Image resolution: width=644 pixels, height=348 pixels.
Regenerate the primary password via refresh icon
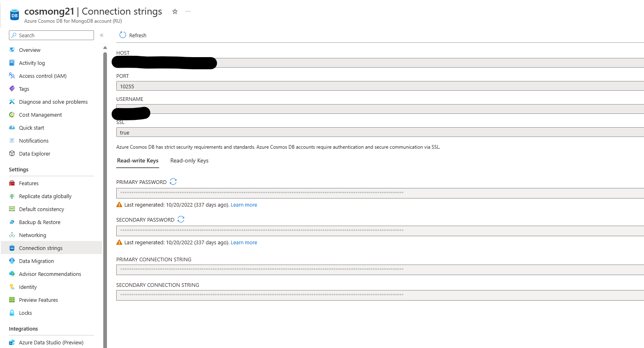point(173,181)
